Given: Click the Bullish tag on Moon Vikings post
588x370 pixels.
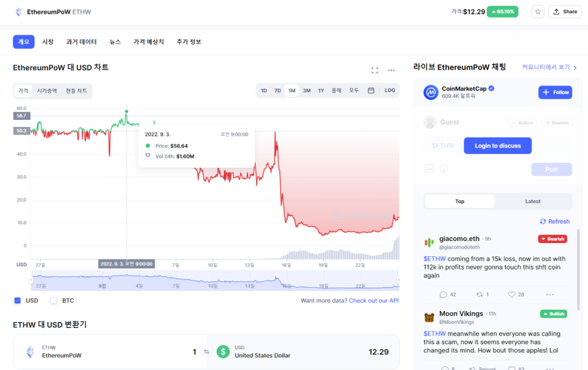Looking at the screenshot, I should click(x=553, y=313).
